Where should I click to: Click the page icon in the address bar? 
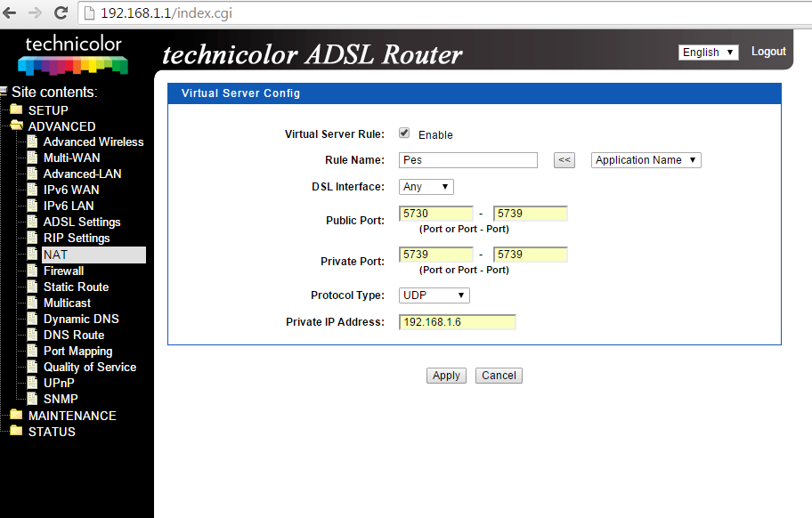[x=90, y=13]
